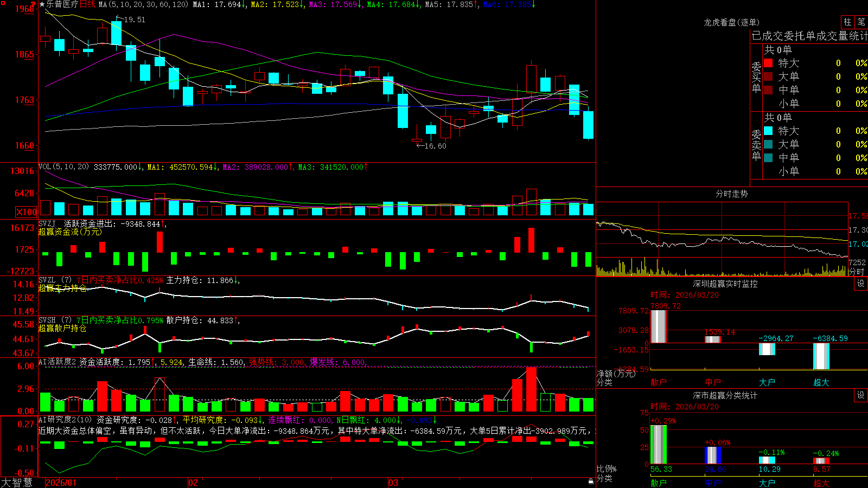868x488 pixels.
Task: Click the red 特大 buy-order color swatch
Action: point(768,63)
